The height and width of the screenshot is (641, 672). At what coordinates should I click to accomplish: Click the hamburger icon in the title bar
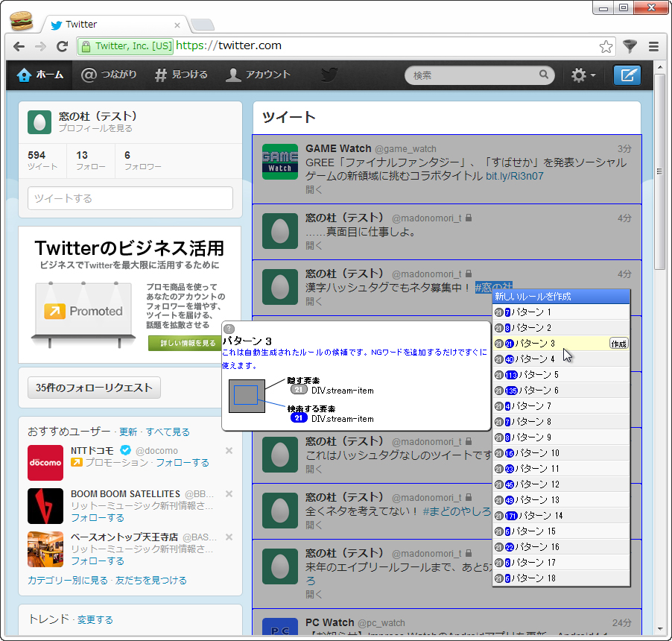tap(22, 21)
